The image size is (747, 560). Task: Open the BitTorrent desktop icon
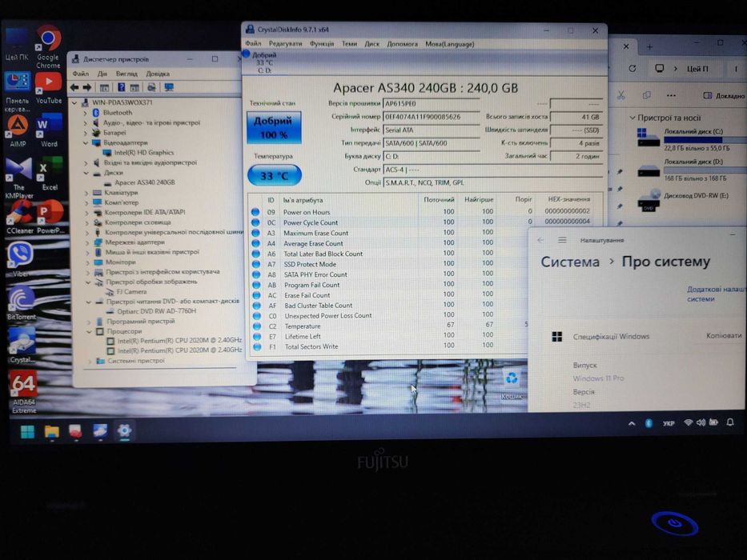point(22,303)
